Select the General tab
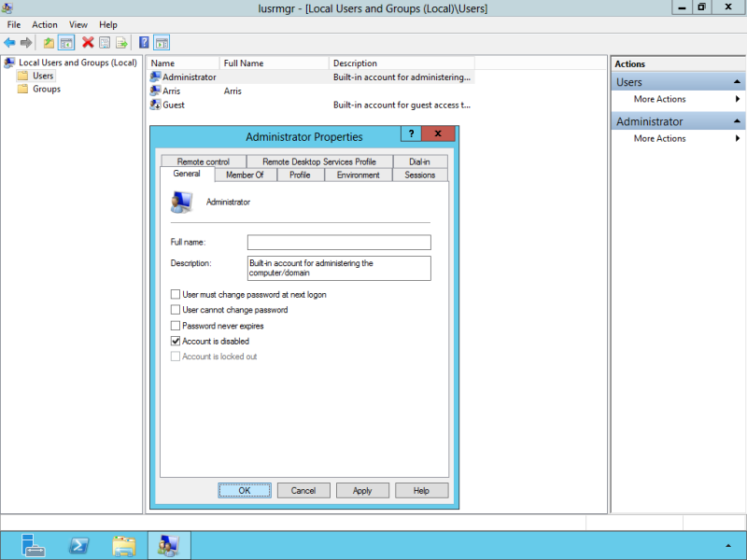The image size is (747, 560). click(187, 174)
